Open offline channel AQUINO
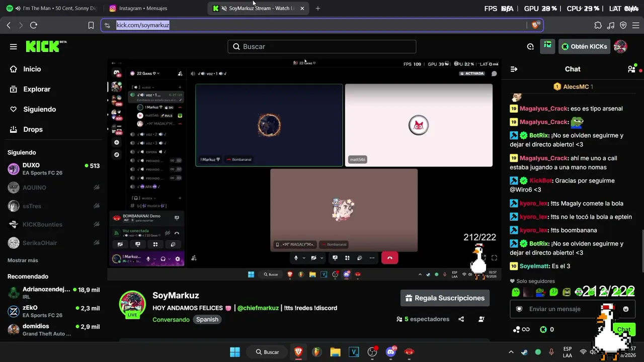This screenshot has width=644, height=362. (53, 188)
